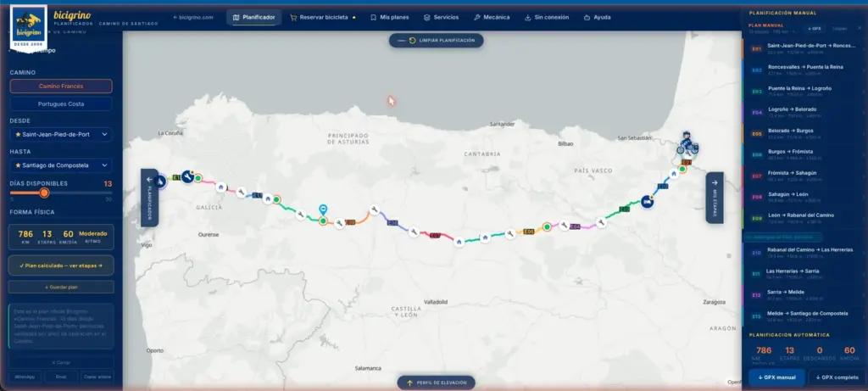This screenshot has width=868, height=391.
Task: Click the wrench marker left of E09 label
Action: 339,223
